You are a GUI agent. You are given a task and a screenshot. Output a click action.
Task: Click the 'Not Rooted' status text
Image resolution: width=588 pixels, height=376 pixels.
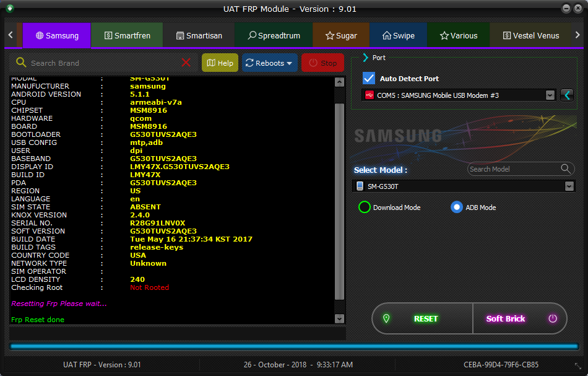[x=149, y=287]
